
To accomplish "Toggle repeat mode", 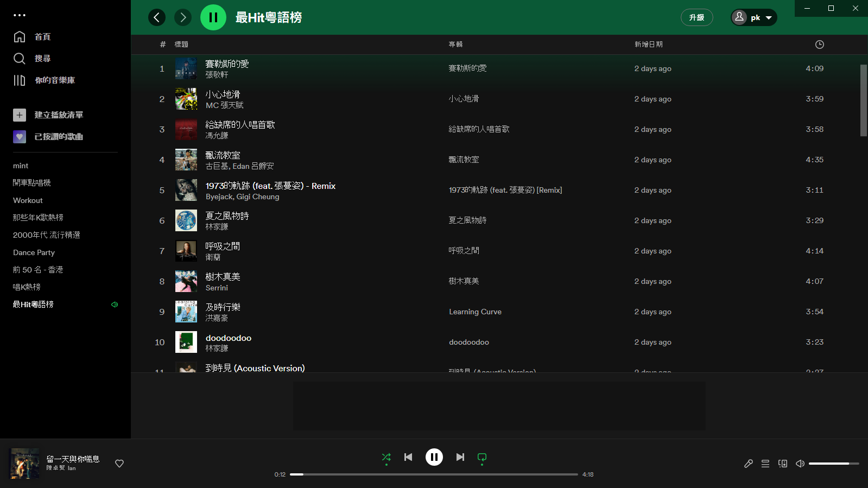I will pos(482,457).
